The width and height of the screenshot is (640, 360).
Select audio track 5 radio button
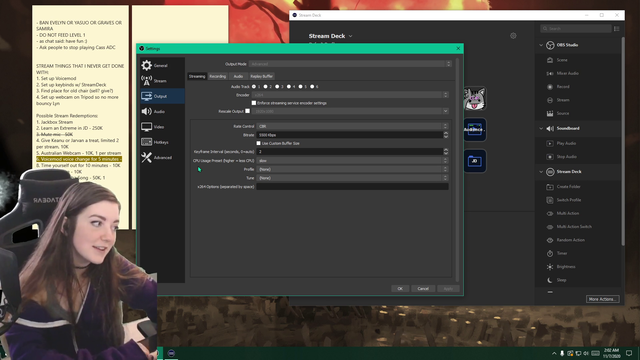click(x=300, y=87)
